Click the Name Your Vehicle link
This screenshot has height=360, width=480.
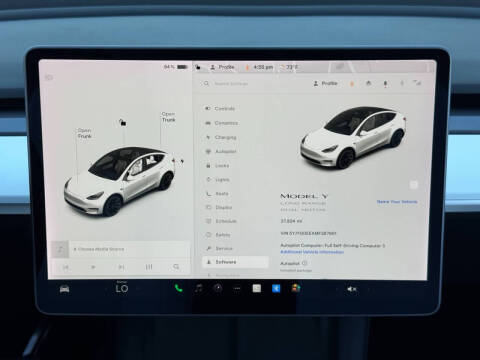point(397,202)
